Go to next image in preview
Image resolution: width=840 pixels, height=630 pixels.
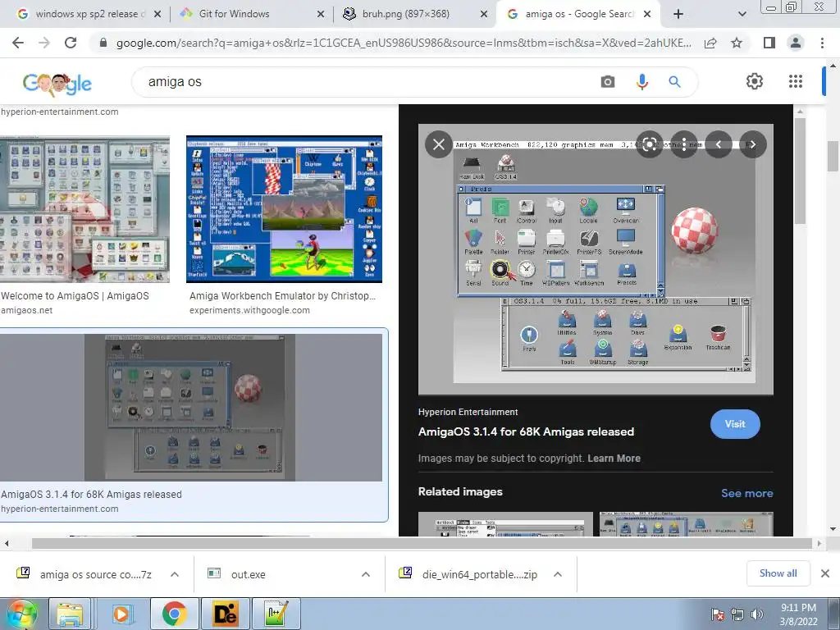[x=753, y=144]
